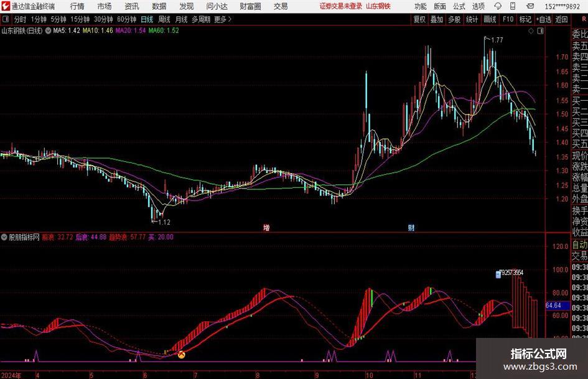This screenshot has height=379, width=588.
Task: Switch to 15分钟 period
Action: (x=80, y=19)
